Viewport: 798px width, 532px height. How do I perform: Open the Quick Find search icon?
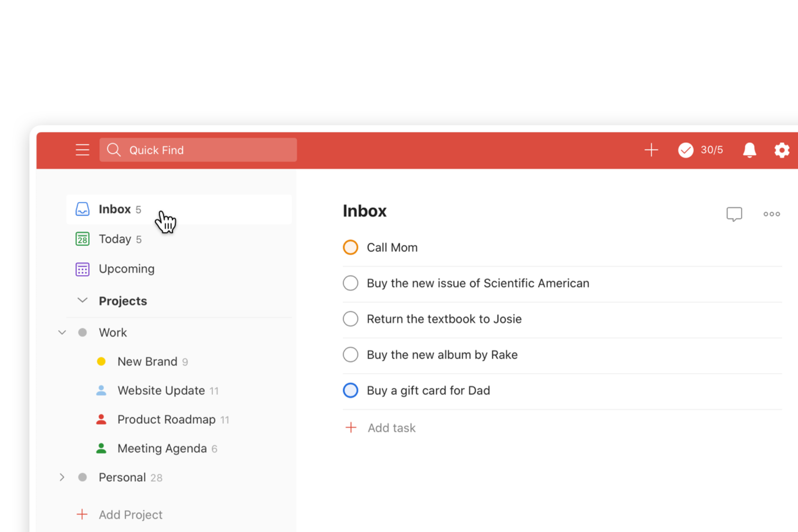pos(114,150)
